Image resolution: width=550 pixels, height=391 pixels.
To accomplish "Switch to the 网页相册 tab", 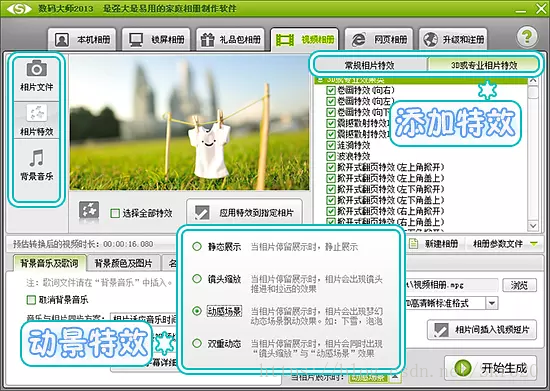I will click(x=379, y=39).
